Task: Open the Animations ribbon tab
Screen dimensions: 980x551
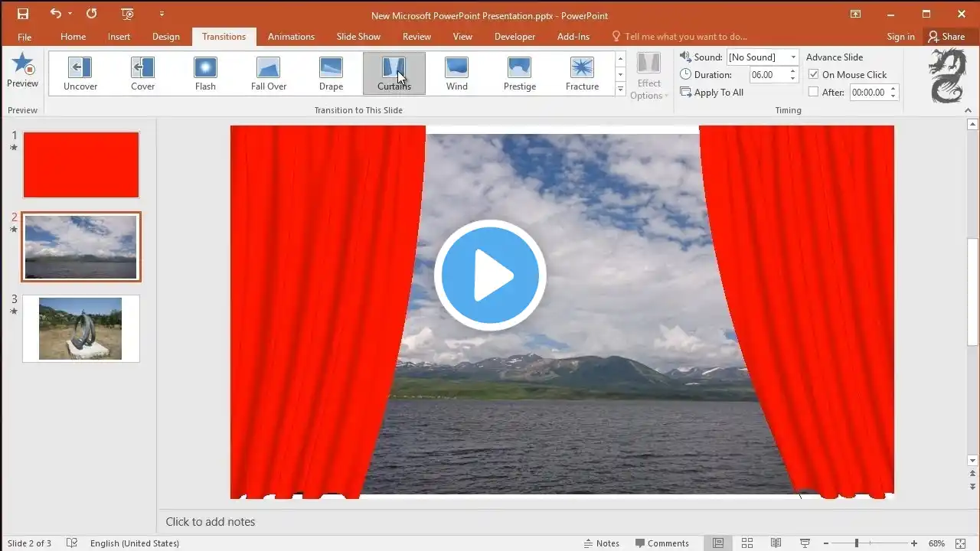Action: [291, 37]
